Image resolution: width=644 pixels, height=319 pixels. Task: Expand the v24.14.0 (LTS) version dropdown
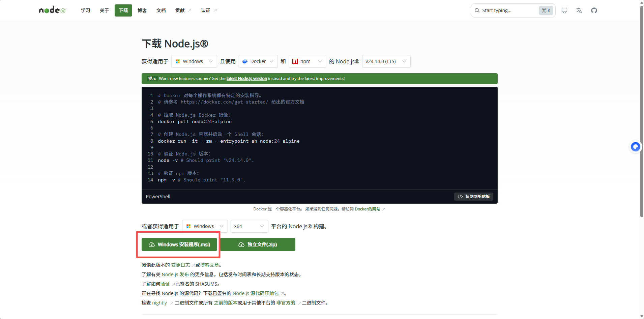click(386, 61)
